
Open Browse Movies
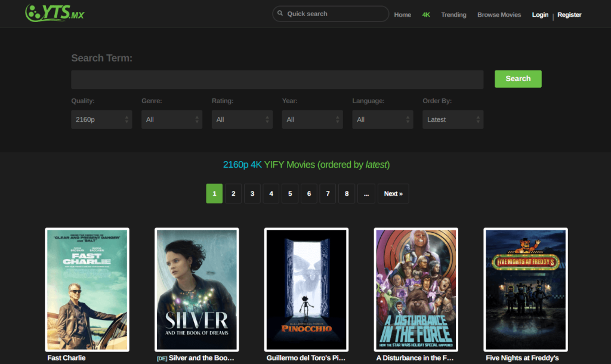[499, 15]
